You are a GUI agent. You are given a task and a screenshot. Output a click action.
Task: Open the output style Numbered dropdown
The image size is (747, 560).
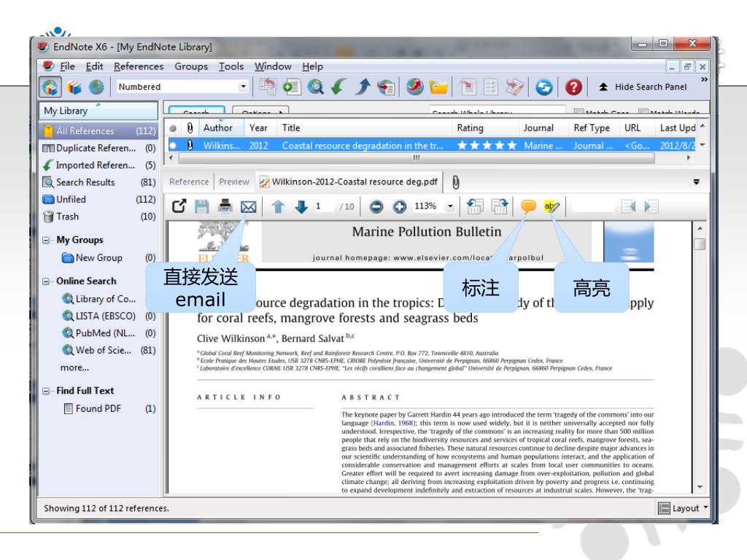click(x=243, y=87)
